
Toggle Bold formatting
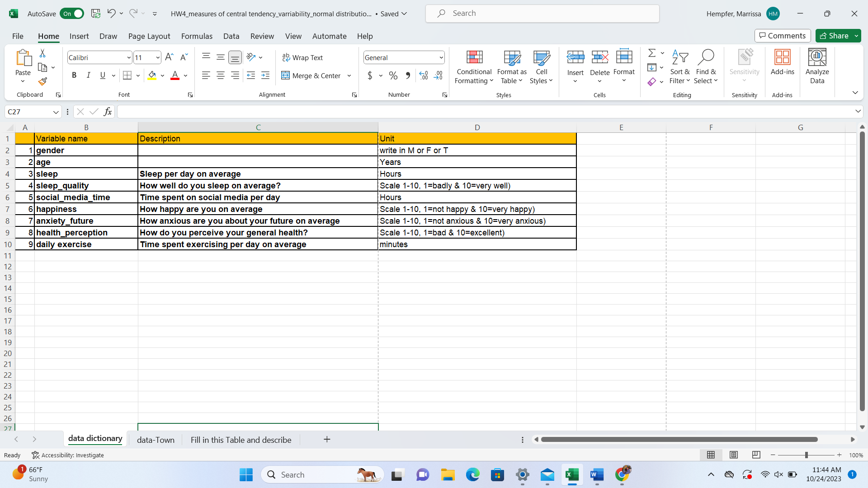74,75
